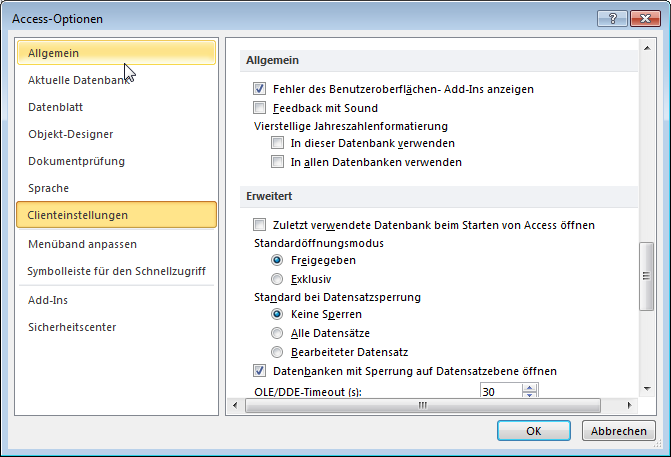
Task: Uncheck Fehler des Benutzeroberflächen-Add-Ins anzeigen
Action: (x=260, y=89)
